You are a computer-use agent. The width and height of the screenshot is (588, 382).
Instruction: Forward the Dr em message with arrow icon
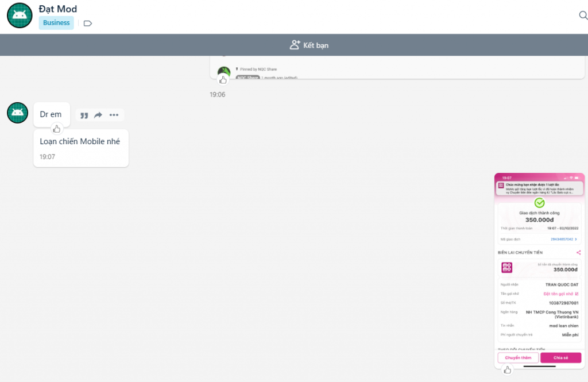point(98,115)
